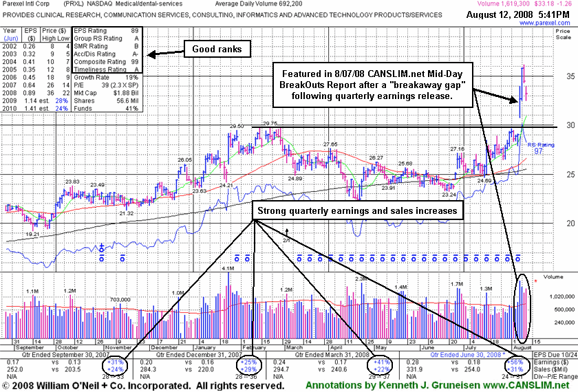578x392 pixels.
Task: Click the January month label on time axis
Action: click(x=205, y=347)
